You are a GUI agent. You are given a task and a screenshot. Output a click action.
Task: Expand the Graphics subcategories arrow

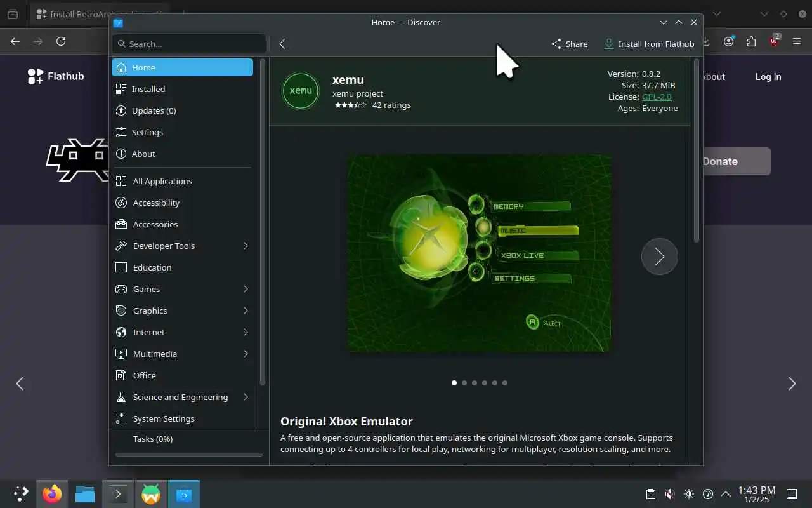pyautogui.click(x=246, y=311)
